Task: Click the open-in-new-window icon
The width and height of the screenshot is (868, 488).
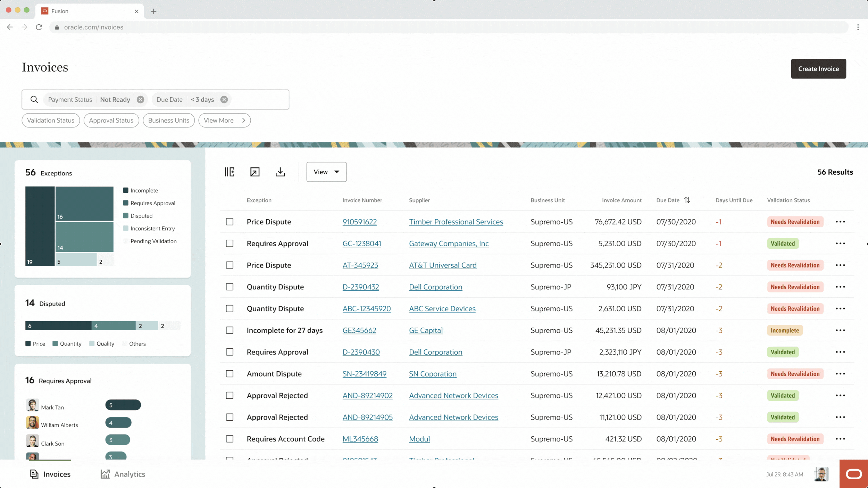Action: click(x=255, y=172)
